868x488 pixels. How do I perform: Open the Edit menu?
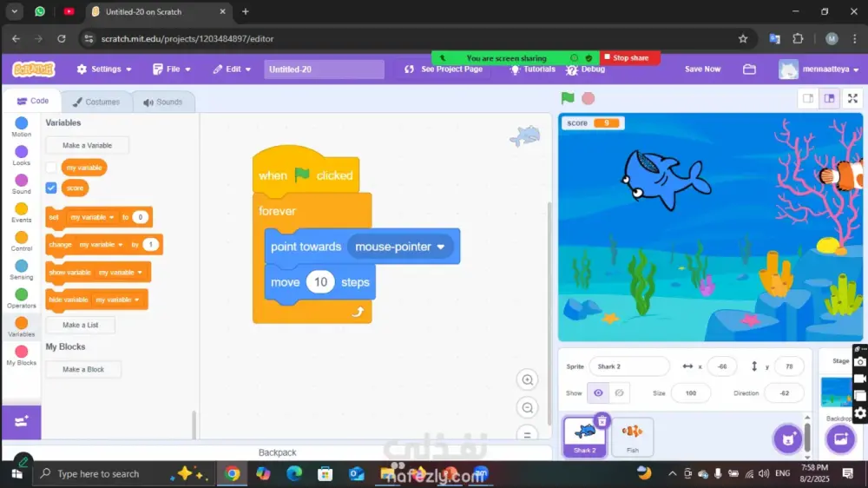point(232,69)
